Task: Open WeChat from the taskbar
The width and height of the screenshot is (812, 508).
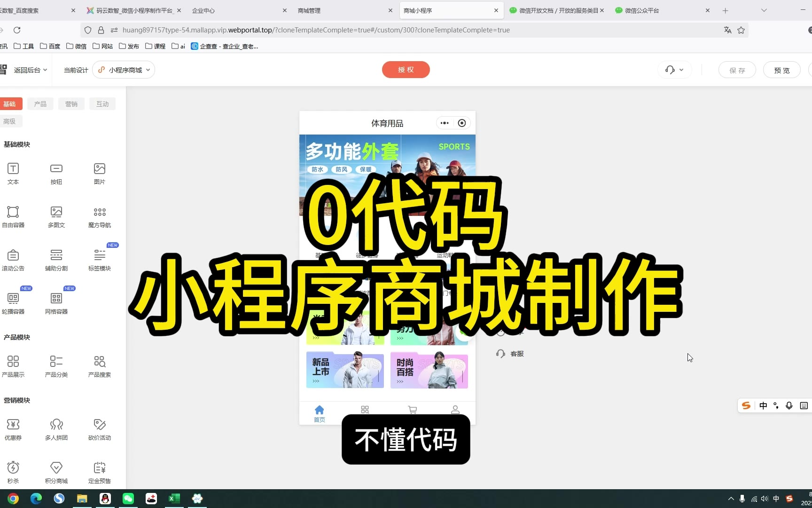Action: (x=128, y=499)
